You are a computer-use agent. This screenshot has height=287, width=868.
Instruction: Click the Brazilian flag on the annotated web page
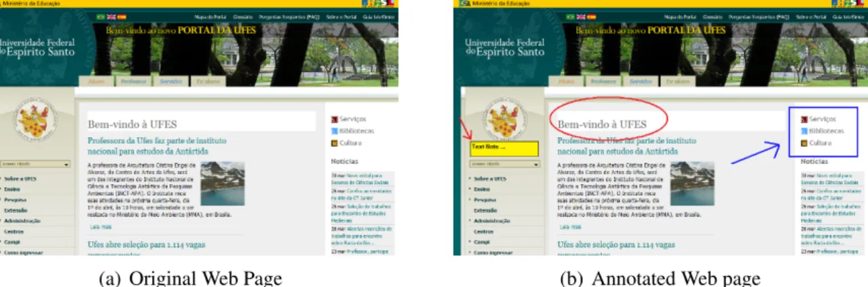570,16
